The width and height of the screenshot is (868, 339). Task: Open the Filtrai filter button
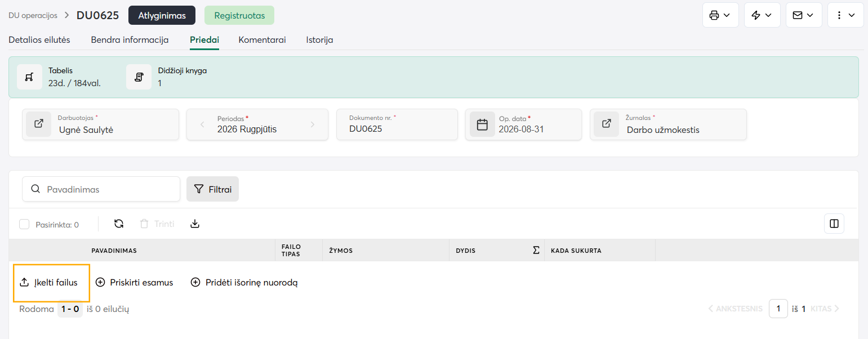tap(212, 189)
